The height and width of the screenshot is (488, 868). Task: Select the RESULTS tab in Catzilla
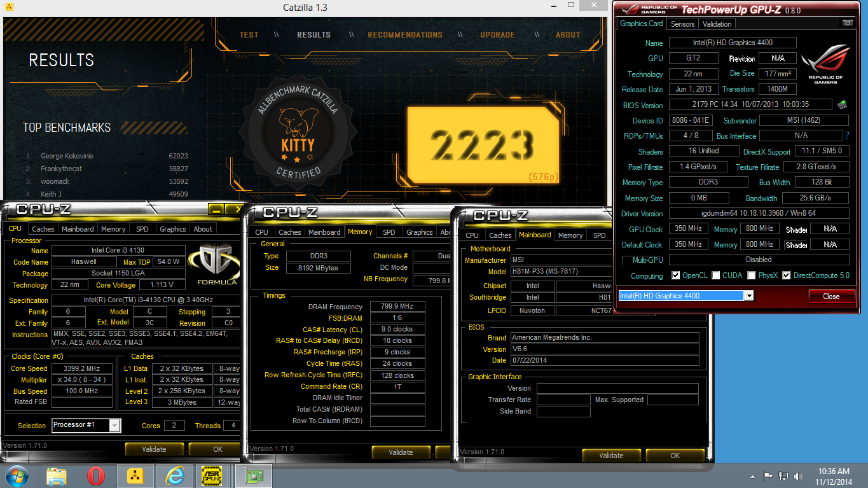314,35
